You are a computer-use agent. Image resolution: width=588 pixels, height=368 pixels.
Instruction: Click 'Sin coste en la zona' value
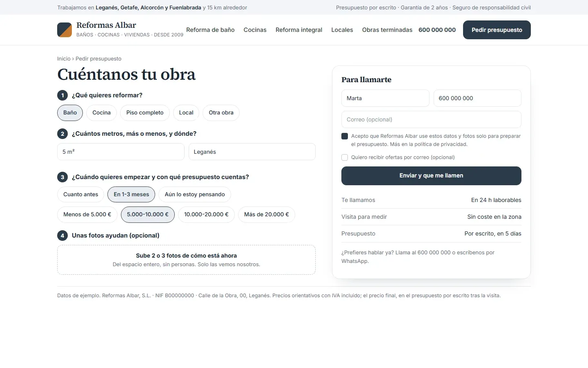pyautogui.click(x=494, y=217)
